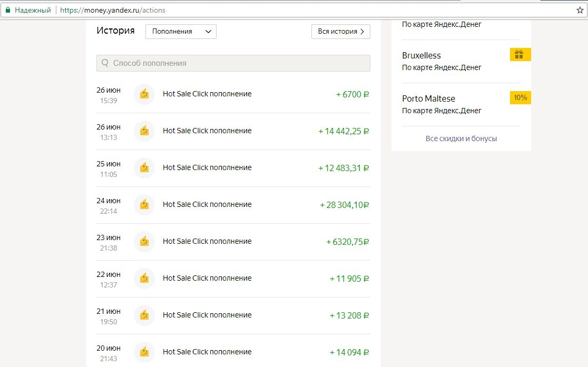Click the gift icon badge beside Bruxelless
This screenshot has width=588, height=367.
coord(520,55)
